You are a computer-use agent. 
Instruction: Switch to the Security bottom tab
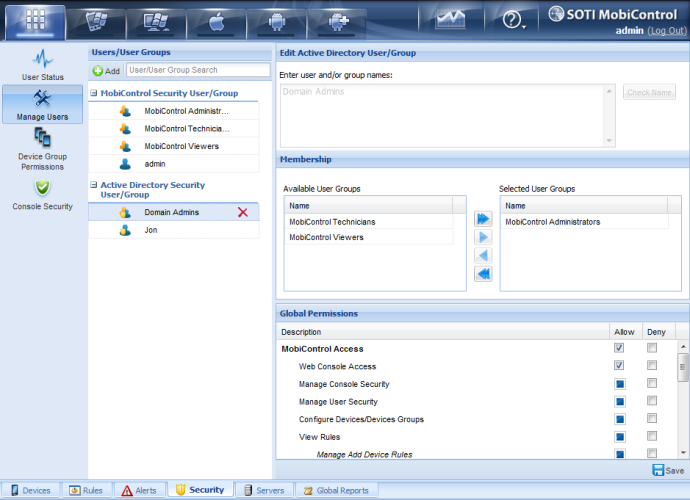point(200,489)
